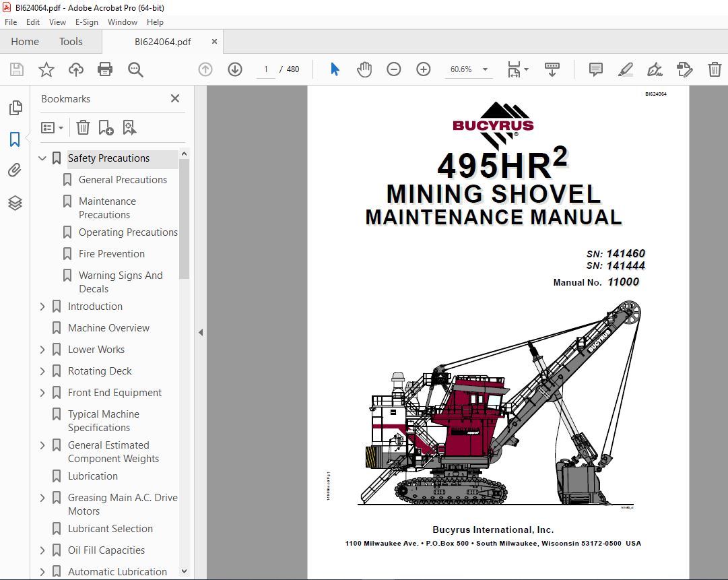Viewport: 728px width, 580px height.
Task: Switch to the Home tab
Action: pos(25,42)
